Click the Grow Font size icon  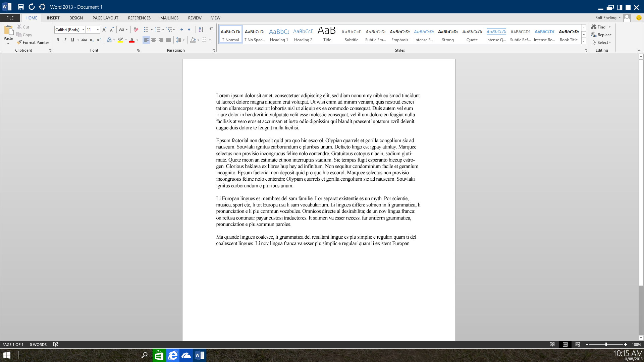104,29
